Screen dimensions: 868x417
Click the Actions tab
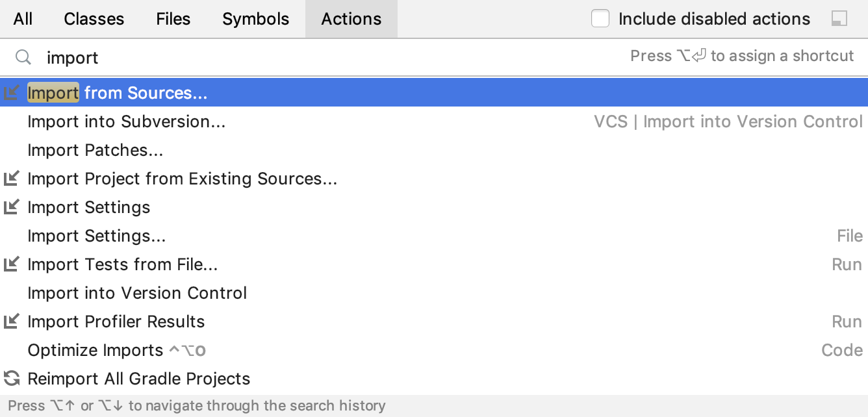pos(351,19)
